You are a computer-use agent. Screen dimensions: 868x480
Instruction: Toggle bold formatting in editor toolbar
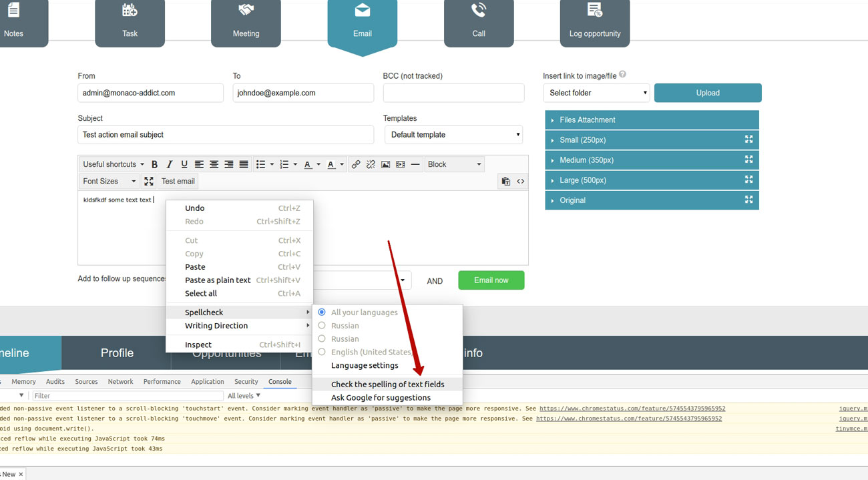(x=154, y=164)
